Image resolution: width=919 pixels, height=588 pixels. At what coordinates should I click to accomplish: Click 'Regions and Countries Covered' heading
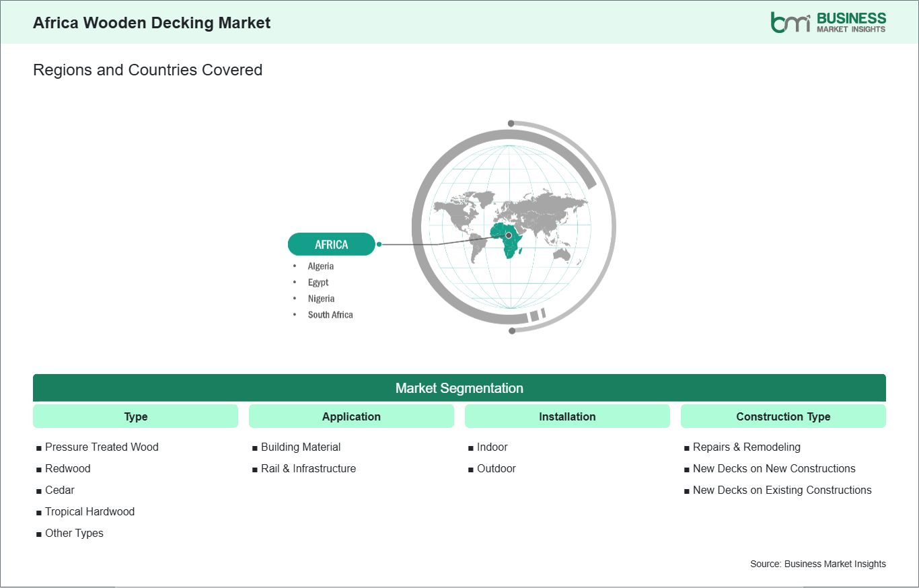point(147,70)
